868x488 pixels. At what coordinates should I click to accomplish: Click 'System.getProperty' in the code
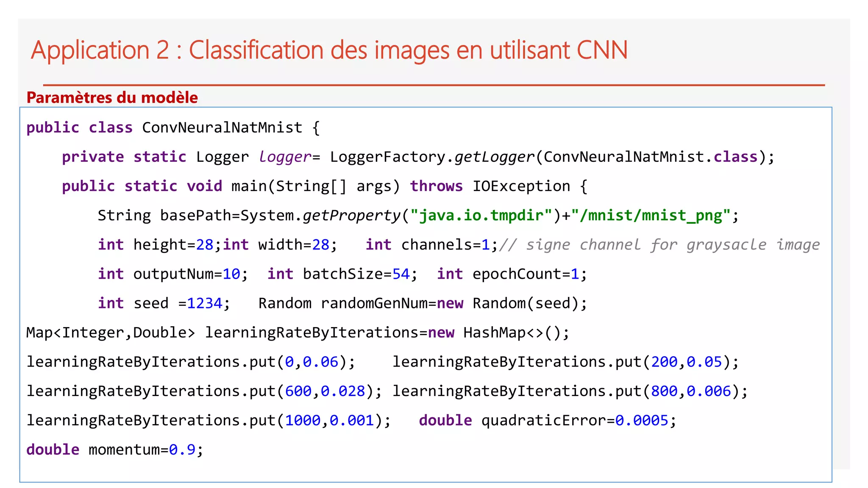(320, 215)
